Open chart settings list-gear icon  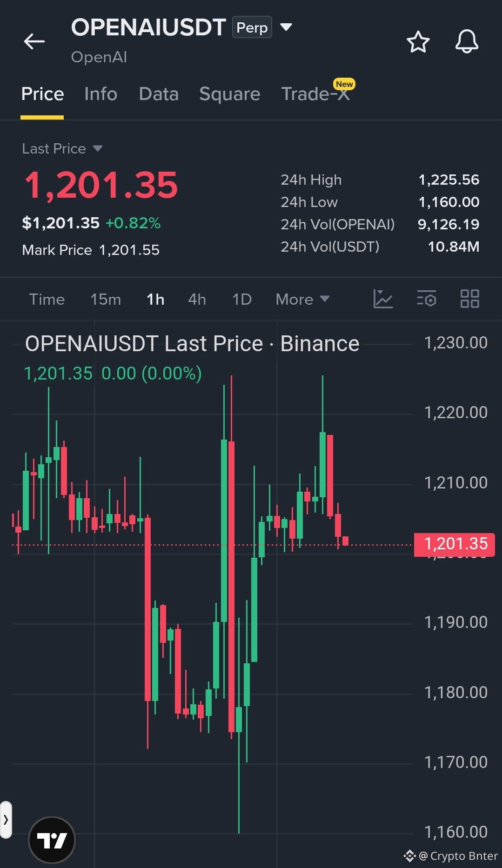click(426, 299)
